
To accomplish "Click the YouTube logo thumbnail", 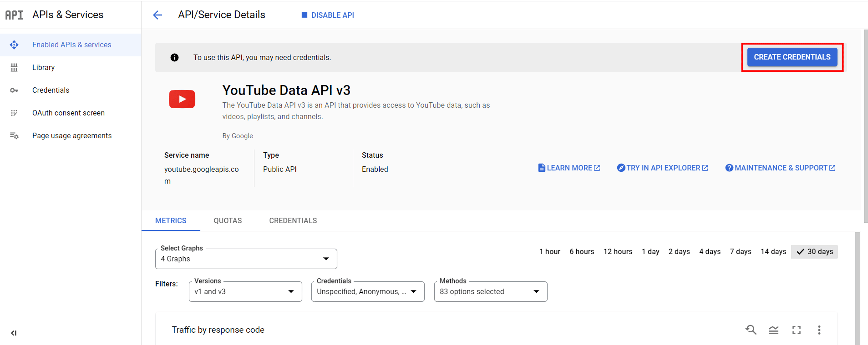I will (x=182, y=99).
